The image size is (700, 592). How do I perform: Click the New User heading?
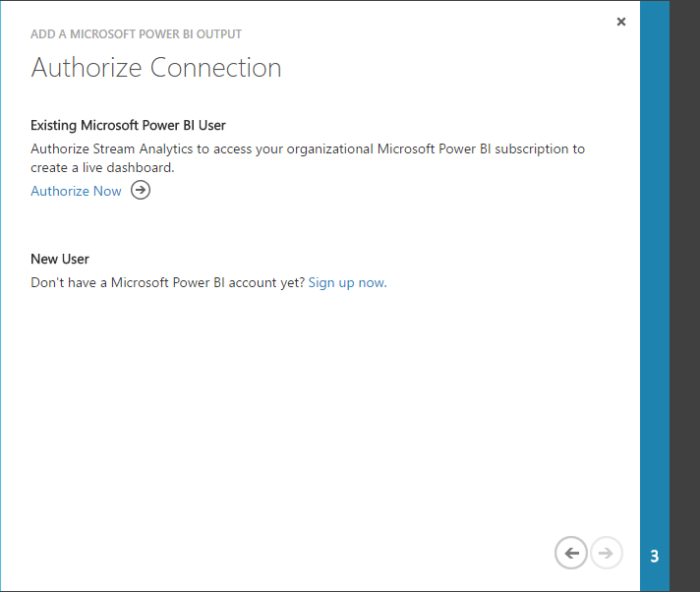[60, 259]
